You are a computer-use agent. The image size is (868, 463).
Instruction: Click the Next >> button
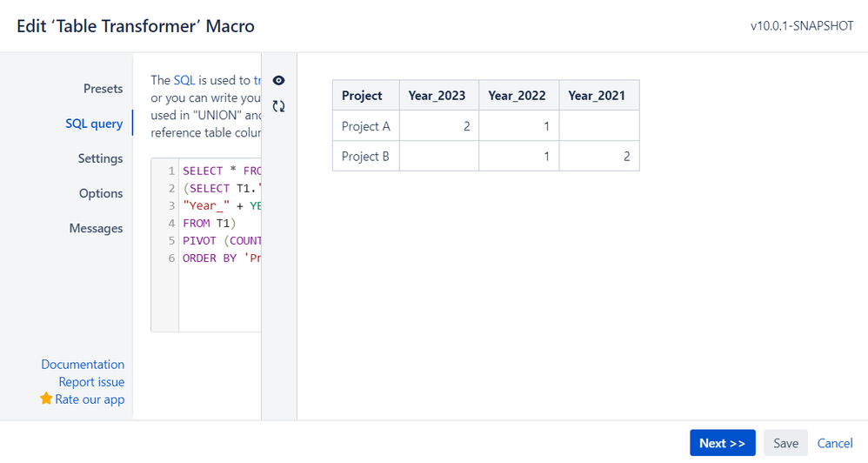[723, 443]
